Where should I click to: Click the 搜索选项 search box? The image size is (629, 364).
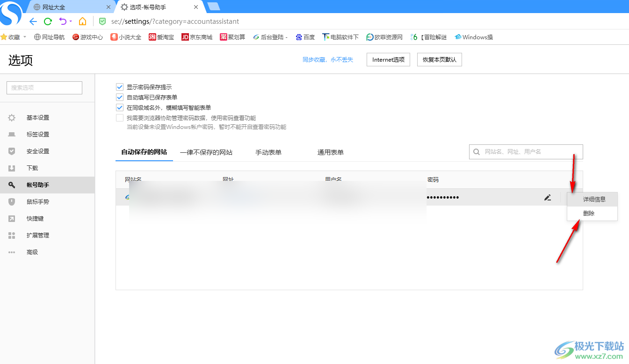click(x=44, y=88)
